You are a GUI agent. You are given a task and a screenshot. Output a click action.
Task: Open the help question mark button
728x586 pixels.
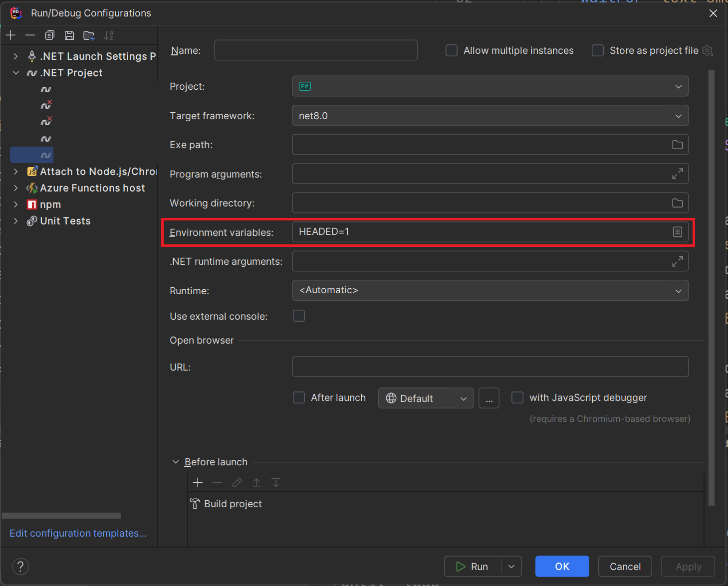click(x=20, y=566)
